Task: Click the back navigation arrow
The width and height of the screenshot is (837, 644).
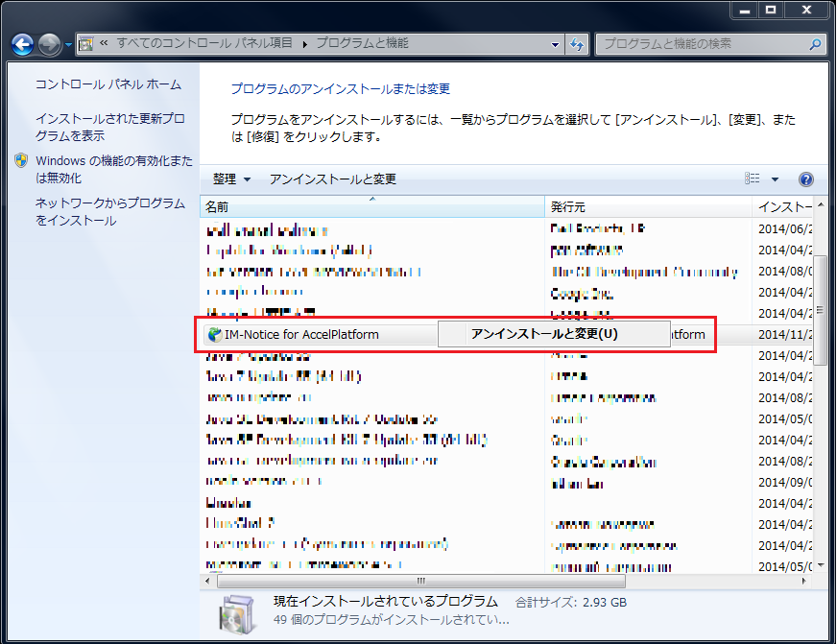Action: click(x=21, y=44)
